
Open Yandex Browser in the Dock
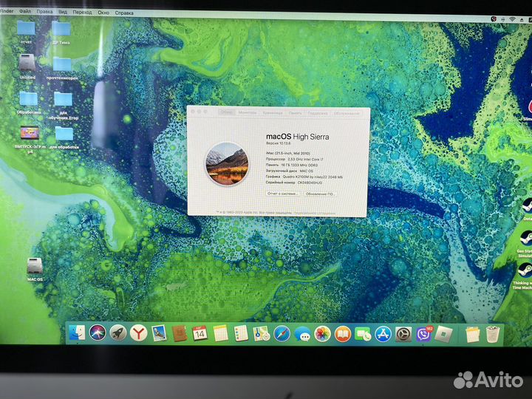(138, 333)
